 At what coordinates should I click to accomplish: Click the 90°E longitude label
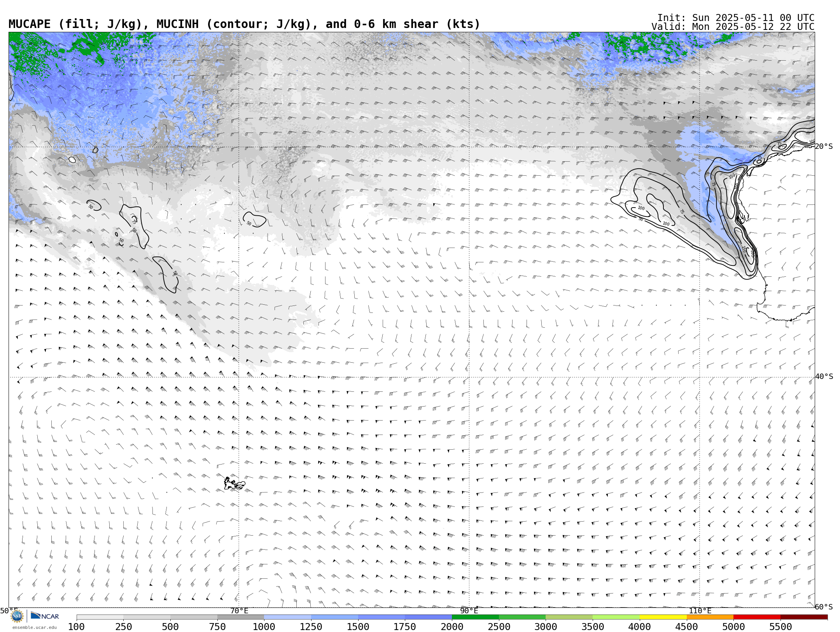click(469, 611)
